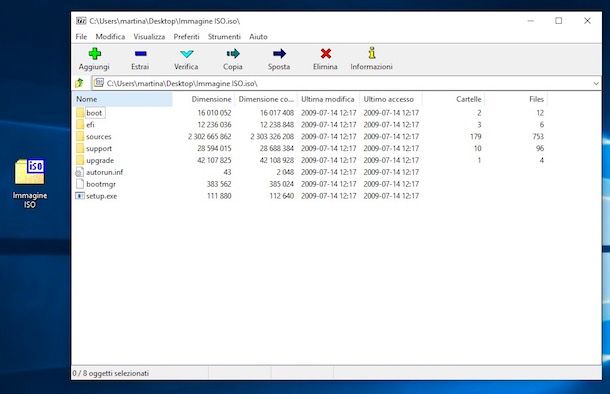Open the Informazioni icon
610x394 pixels.
pyautogui.click(x=372, y=53)
